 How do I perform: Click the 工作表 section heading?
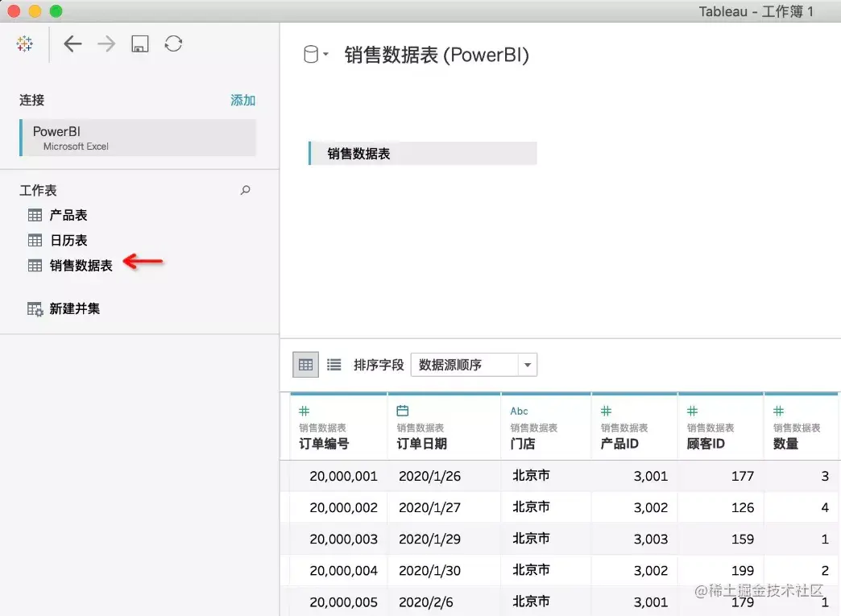tap(38, 190)
